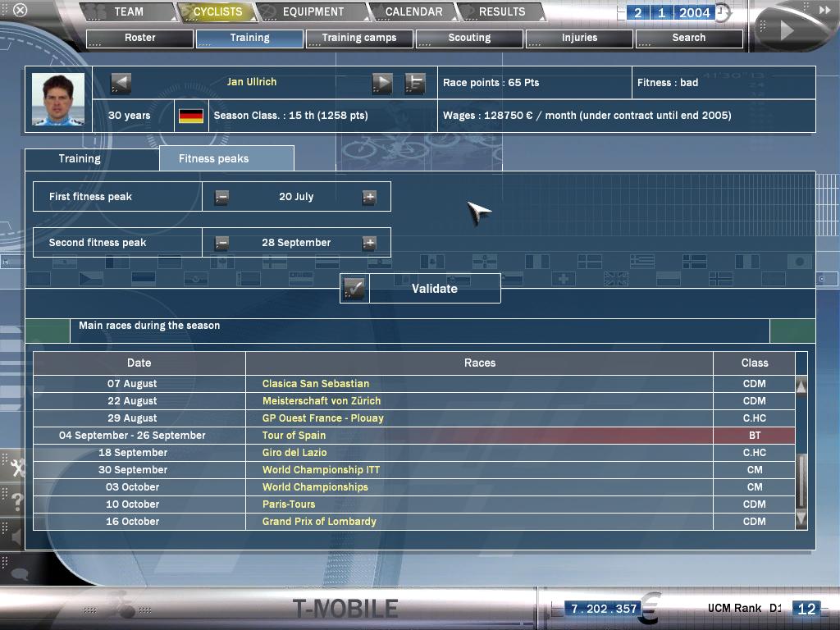Viewport: 840px width, 630px height.
Task: Decrease second fitness peak date
Action: pos(221,243)
